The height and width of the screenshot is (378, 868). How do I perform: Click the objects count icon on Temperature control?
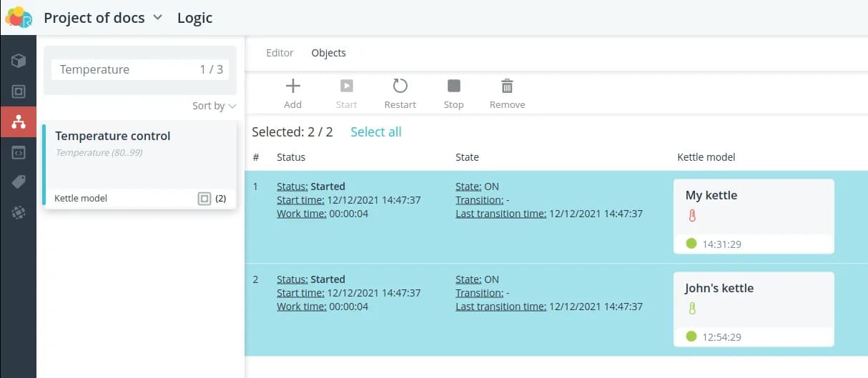204,199
